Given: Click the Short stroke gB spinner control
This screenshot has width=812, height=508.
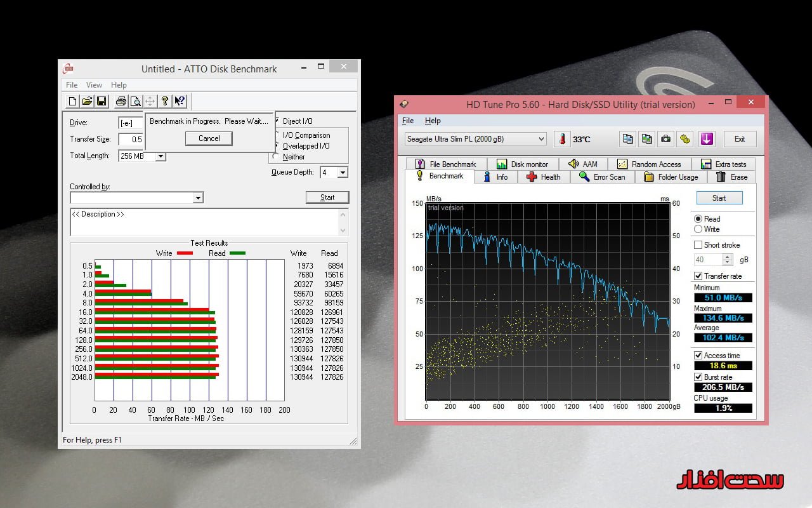Looking at the screenshot, I should pyautogui.click(x=728, y=260).
